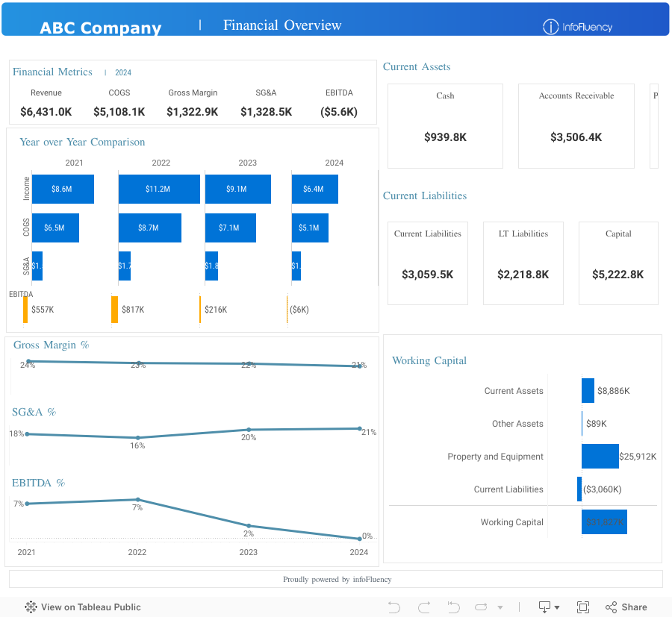Click the infoFluency logo in header

[x=577, y=28]
